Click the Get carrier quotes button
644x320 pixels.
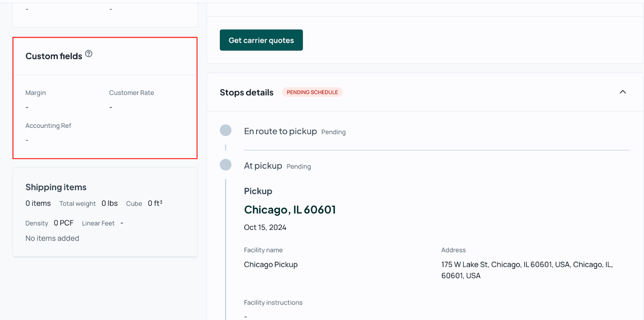(261, 40)
